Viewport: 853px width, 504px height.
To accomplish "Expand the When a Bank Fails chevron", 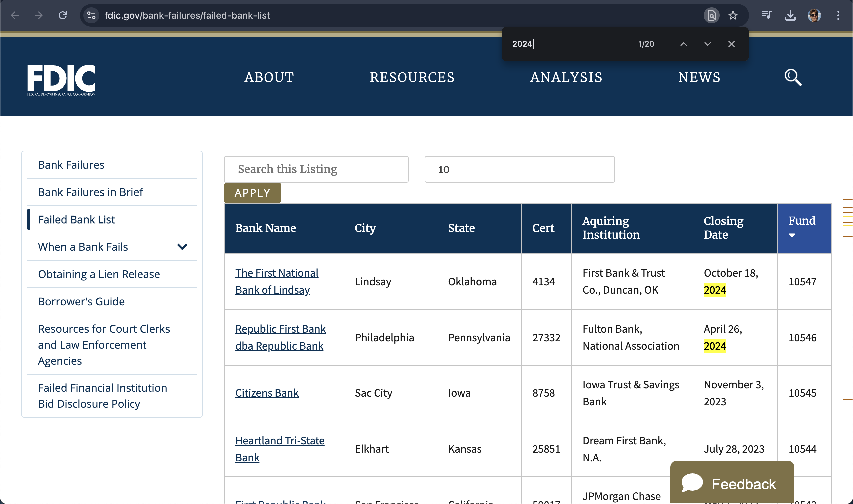I will click(x=182, y=247).
